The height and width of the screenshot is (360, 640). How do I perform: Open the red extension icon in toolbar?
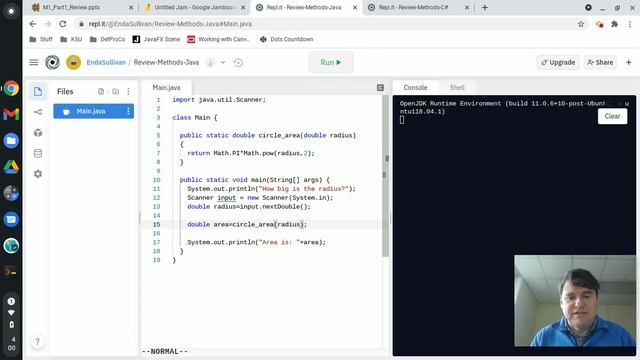pos(599,24)
